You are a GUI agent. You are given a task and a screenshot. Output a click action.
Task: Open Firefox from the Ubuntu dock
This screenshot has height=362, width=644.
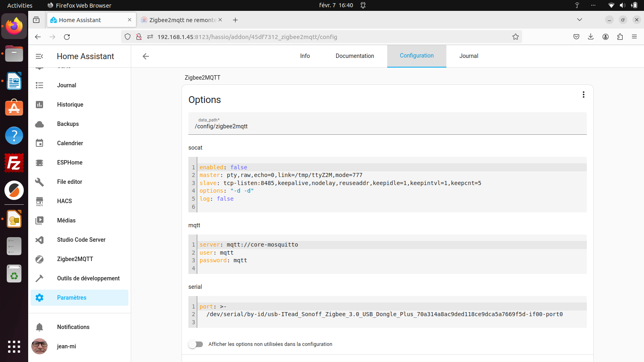[14, 26]
